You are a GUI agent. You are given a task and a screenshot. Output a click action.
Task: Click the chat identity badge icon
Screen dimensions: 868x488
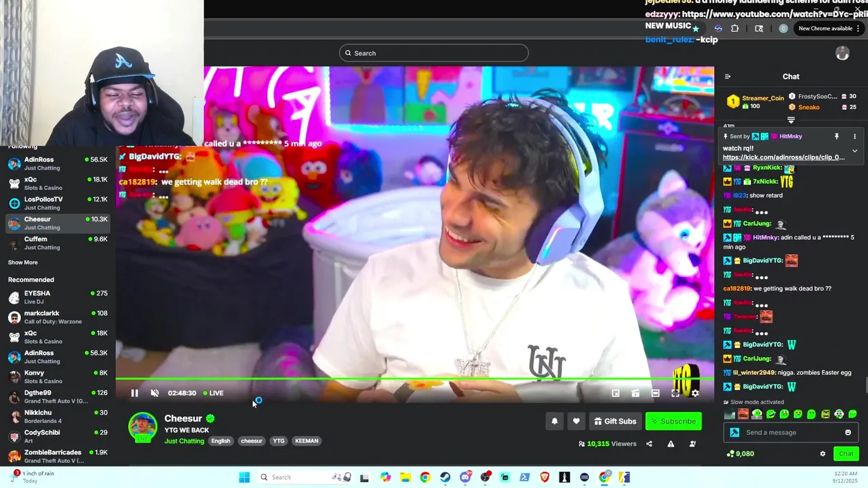coord(734,432)
